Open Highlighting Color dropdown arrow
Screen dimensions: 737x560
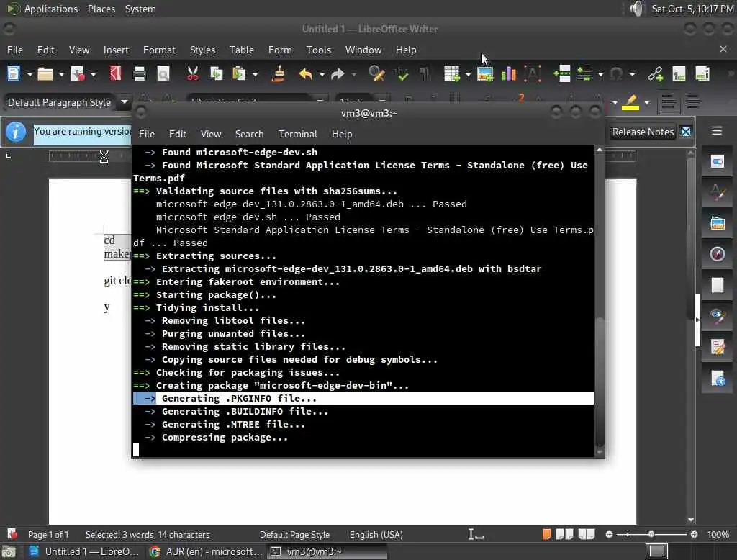point(647,102)
